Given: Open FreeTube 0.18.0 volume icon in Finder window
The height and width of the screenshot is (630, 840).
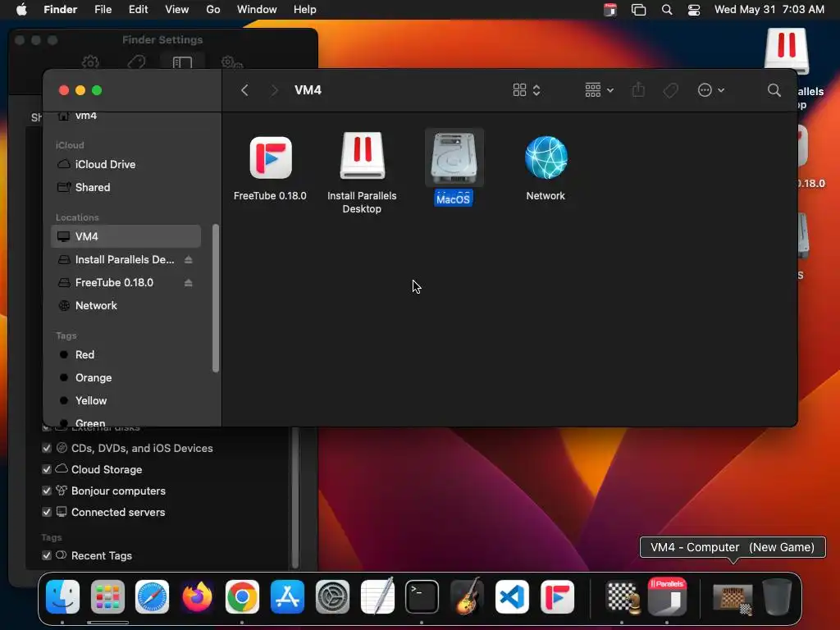Looking at the screenshot, I should pos(271,157).
